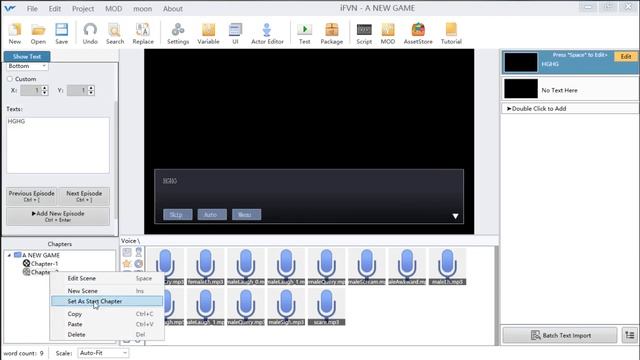Click Menu button in preview dialogue box
This screenshot has height=360, width=640.
(247, 215)
